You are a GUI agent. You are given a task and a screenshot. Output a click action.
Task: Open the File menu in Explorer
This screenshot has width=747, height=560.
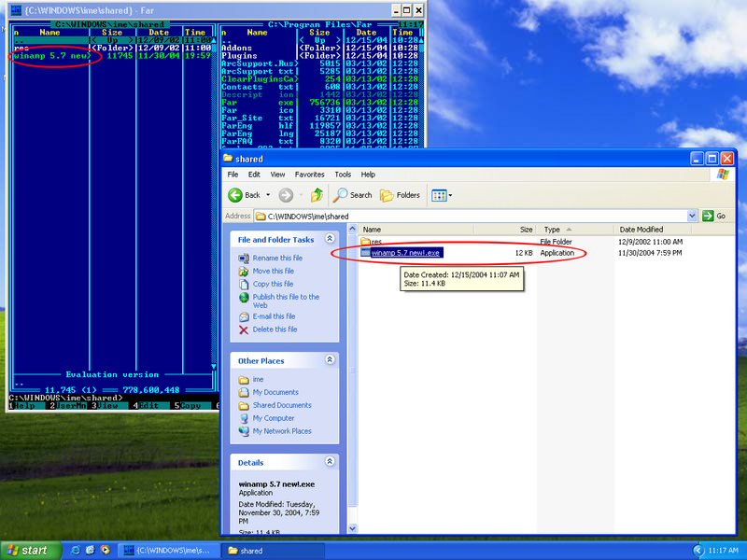[233, 175]
